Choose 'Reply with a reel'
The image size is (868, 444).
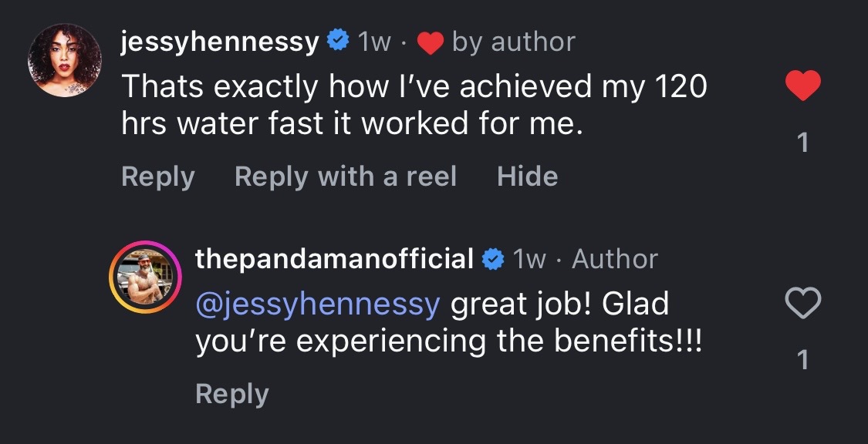(345, 177)
